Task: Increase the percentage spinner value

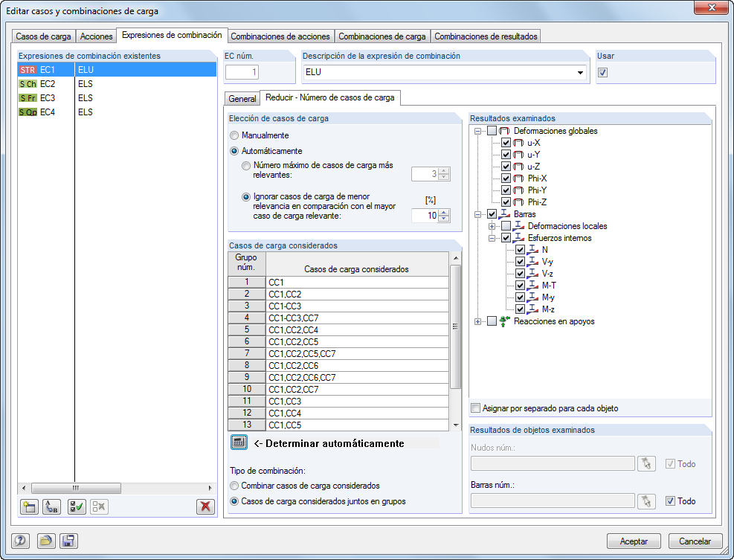Action: [444, 212]
